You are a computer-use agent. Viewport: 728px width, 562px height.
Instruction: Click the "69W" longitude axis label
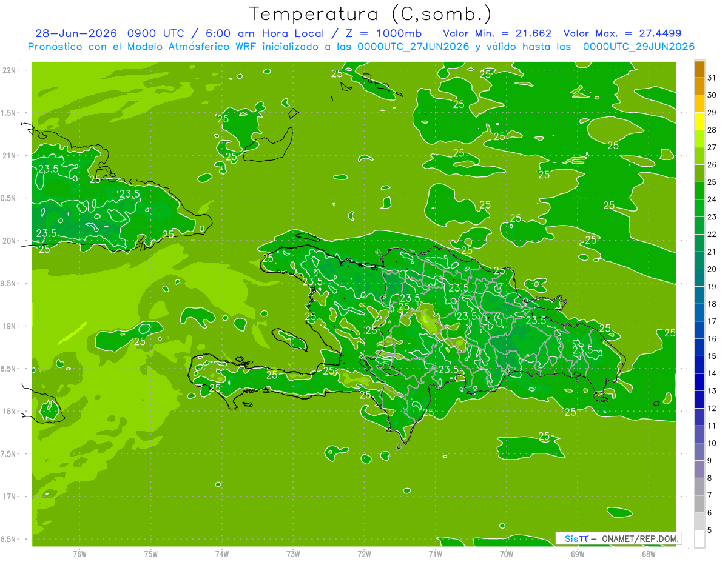click(x=578, y=554)
